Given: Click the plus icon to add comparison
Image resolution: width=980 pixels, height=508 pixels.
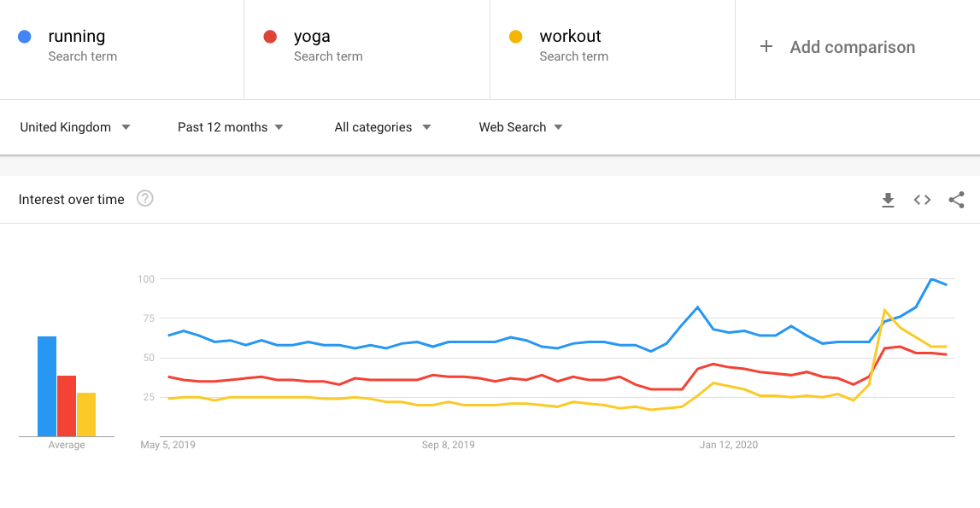Looking at the screenshot, I should tap(766, 47).
